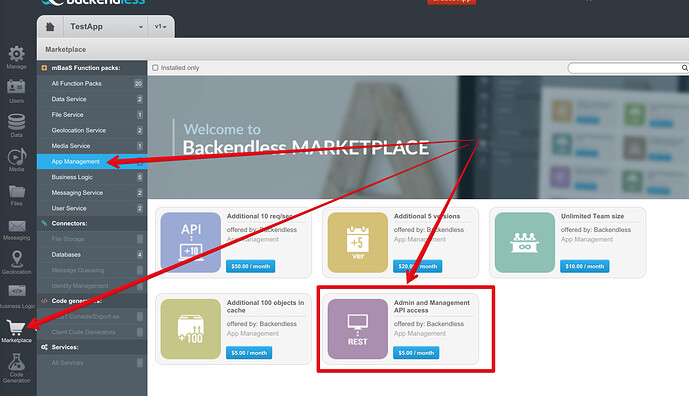Toggle the Installed only checkbox
The image size is (689, 396).
[155, 68]
